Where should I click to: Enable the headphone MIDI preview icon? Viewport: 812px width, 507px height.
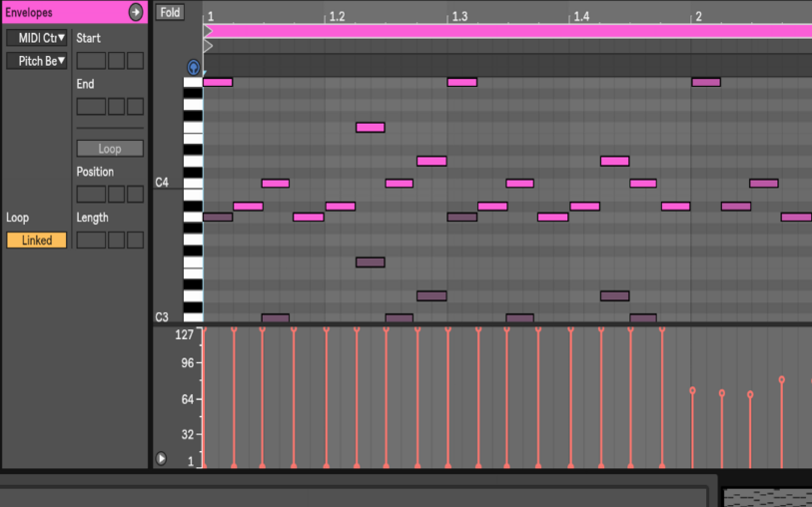[x=193, y=68]
